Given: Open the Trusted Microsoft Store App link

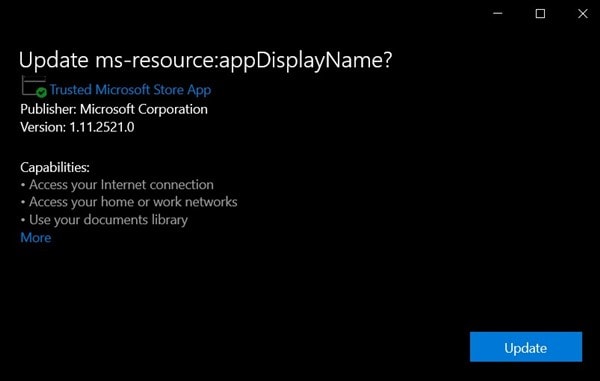Looking at the screenshot, I should click(130, 90).
